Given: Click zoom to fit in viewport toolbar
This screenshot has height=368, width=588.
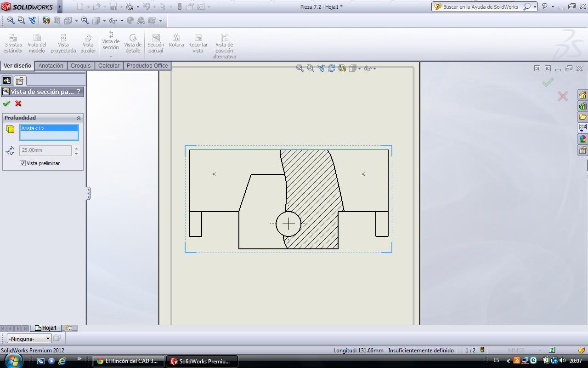Looking at the screenshot, I should tap(300, 68).
